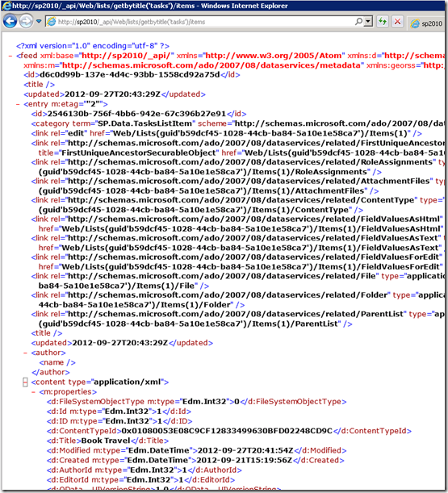The width and height of the screenshot is (448, 493).
Task: Click the Items(1)/ParentList text
Action: click(295, 324)
